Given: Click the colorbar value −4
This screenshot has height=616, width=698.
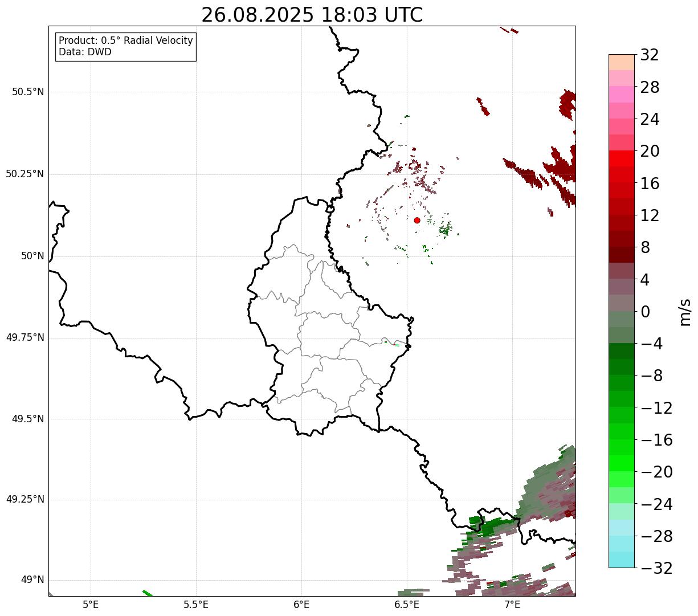Looking at the screenshot, I should [x=651, y=344].
